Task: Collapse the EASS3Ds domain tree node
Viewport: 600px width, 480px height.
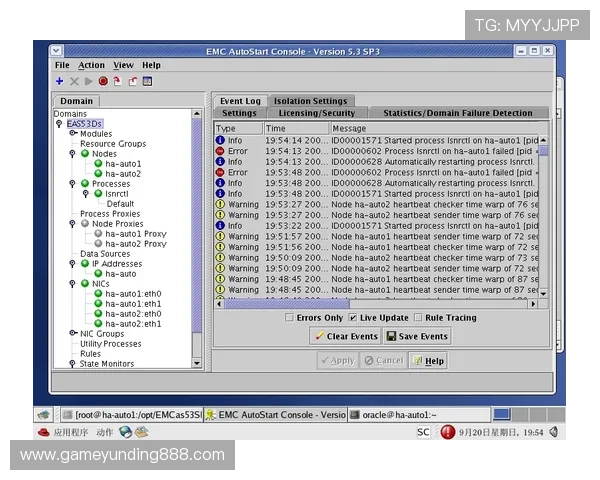Action: coord(59,124)
